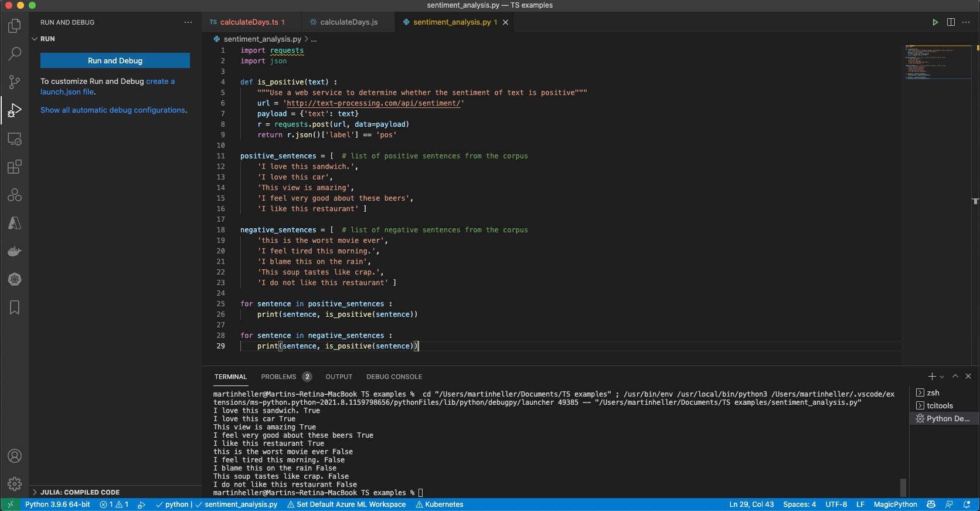Change end of line sequence LF
This screenshot has width=980, height=511.
tap(860, 505)
